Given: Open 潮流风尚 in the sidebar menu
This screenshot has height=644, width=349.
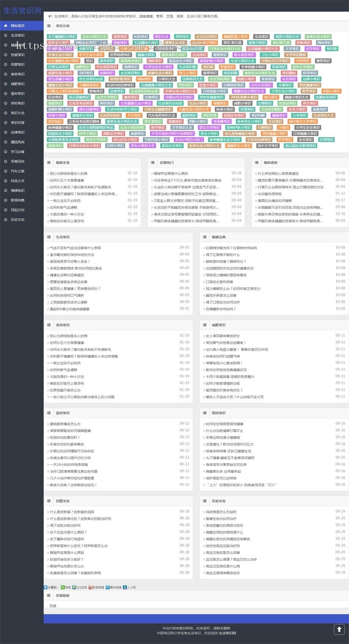Looking at the screenshot, I should pos(18,142).
